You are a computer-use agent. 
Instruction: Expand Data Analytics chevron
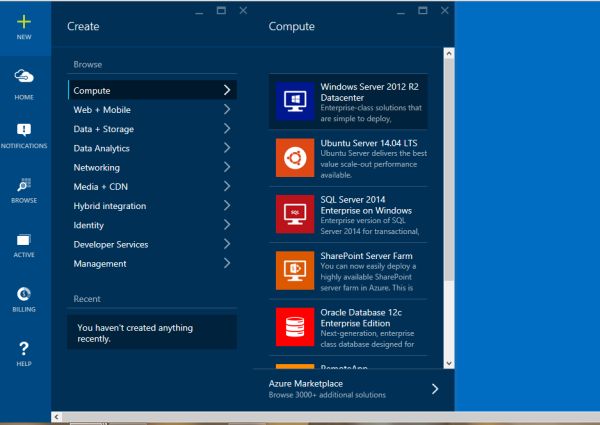tap(227, 148)
